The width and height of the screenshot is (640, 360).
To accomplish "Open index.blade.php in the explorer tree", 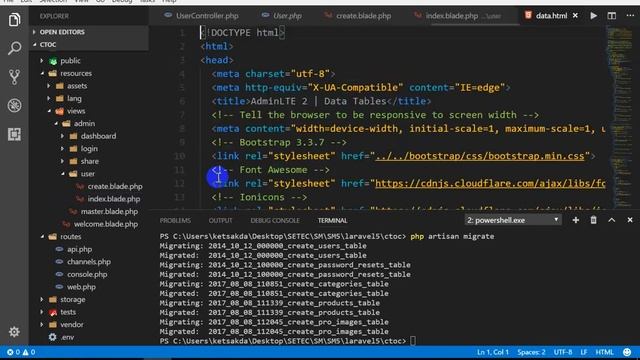I will 114,199.
